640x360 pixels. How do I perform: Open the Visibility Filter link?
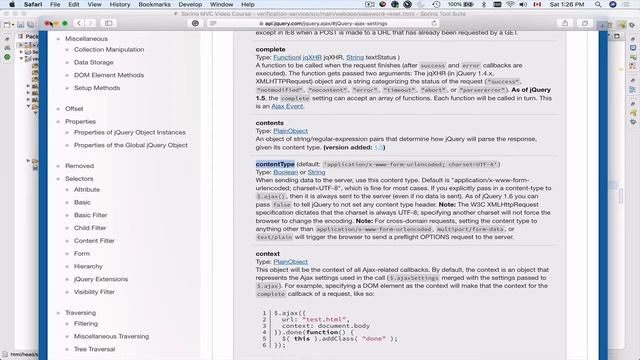[x=94, y=292]
